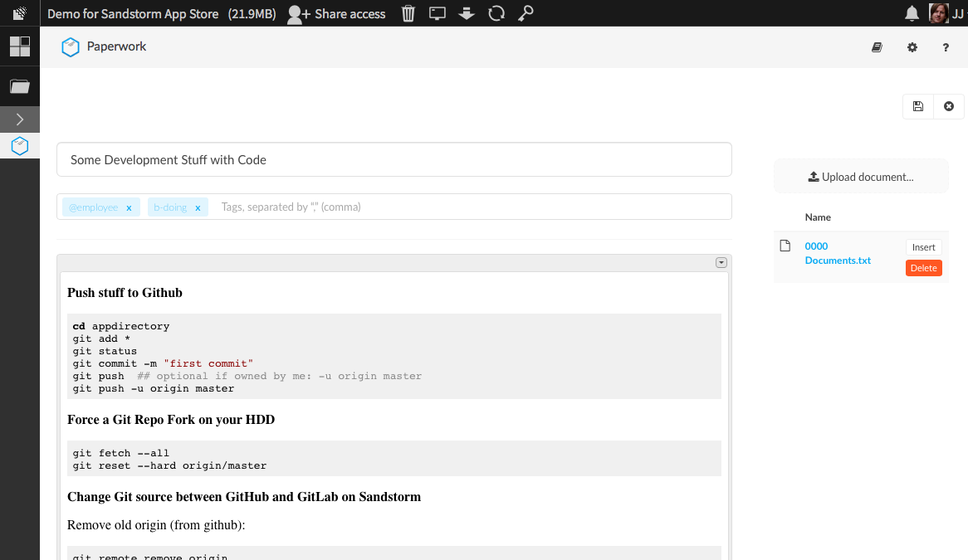
Task: Click the file icon beside 0000 Documents.txt
Action: (785, 246)
